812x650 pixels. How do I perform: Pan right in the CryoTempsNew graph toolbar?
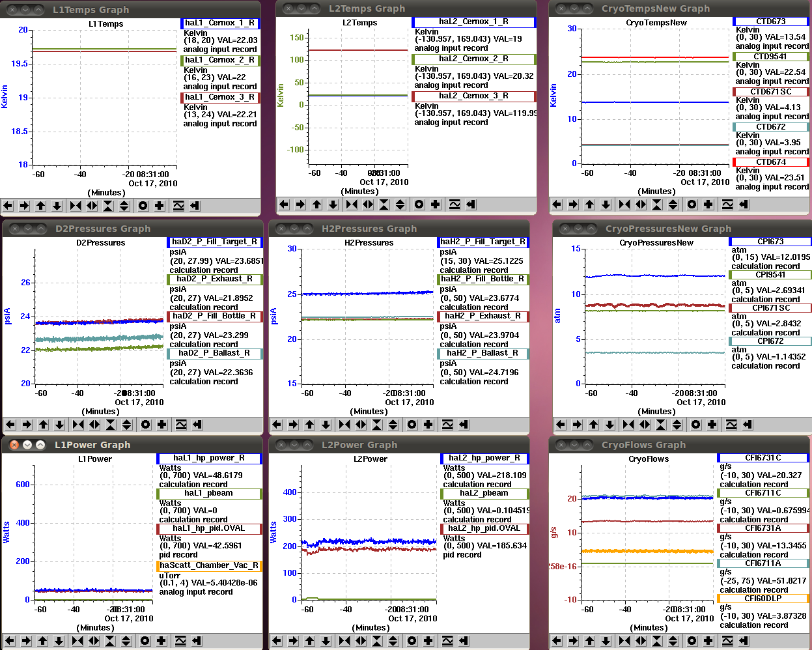573,205
